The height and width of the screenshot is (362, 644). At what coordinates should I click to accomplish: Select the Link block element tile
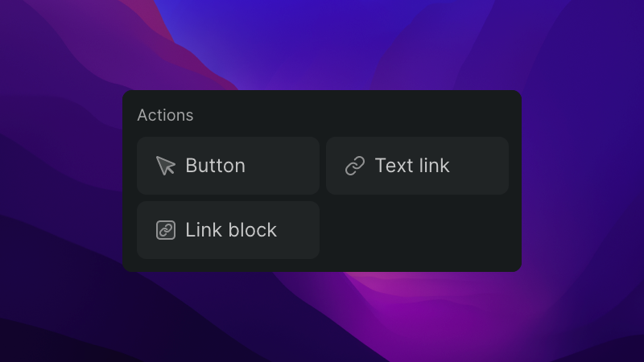click(228, 230)
